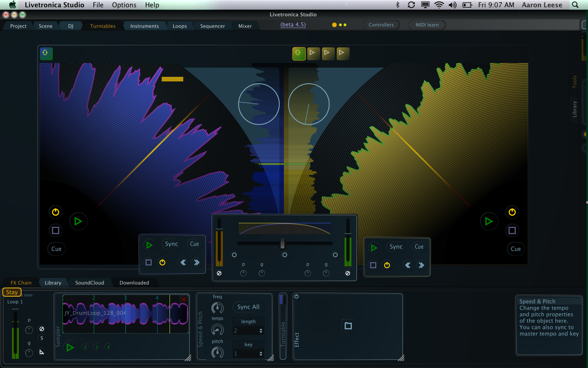Click the left deck's p knob in the mixer
Image resolution: width=588 pixels, height=368 pixels.
point(243,273)
